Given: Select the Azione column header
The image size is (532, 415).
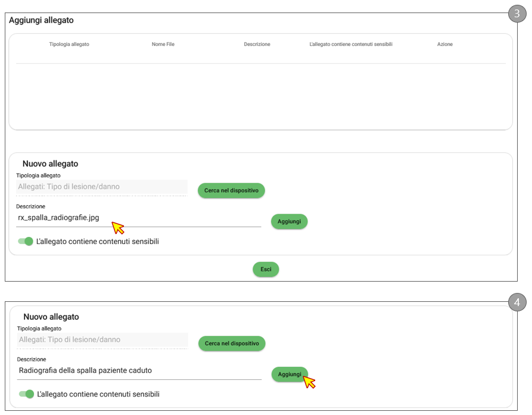Looking at the screenshot, I should (x=444, y=45).
